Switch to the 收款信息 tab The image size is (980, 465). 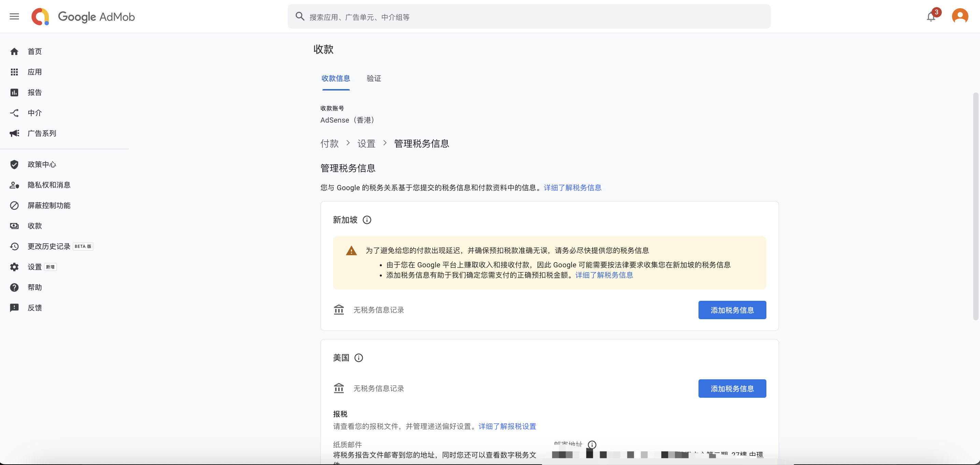(x=336, y=79)
